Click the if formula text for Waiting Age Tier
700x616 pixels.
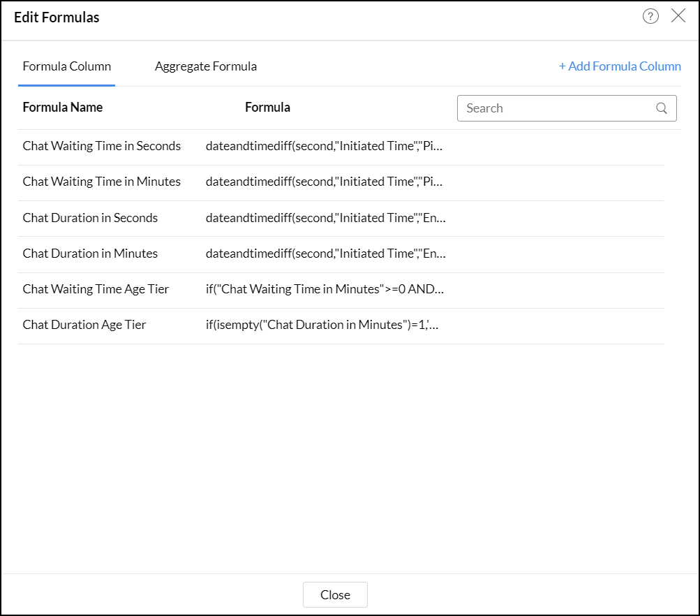325,289
